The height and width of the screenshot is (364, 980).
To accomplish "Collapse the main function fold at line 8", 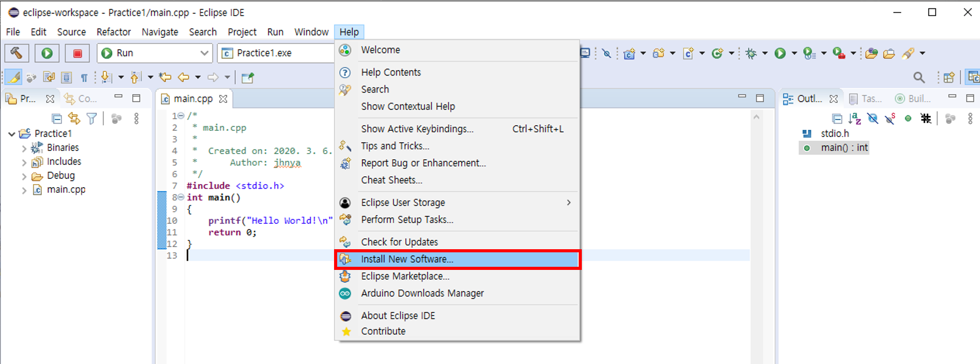I will 181,198.
